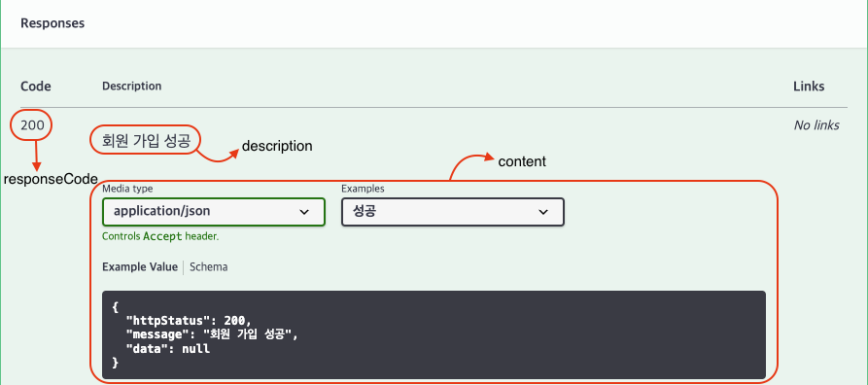Click the responseCode annotation label
This screenshot has width=868, height=385.
click(51, 179)
